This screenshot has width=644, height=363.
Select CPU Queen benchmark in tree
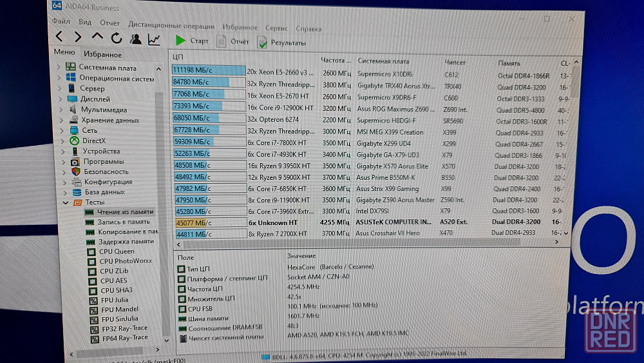117,251
